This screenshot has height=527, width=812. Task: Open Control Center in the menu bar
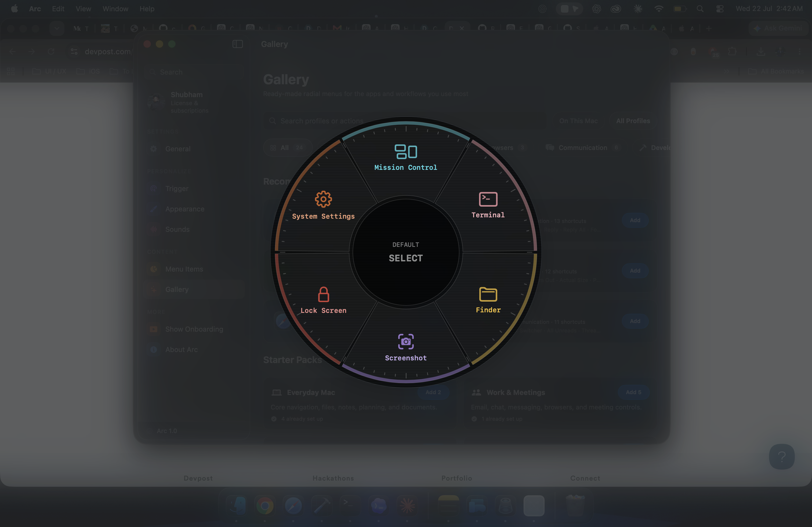(720, 9)
